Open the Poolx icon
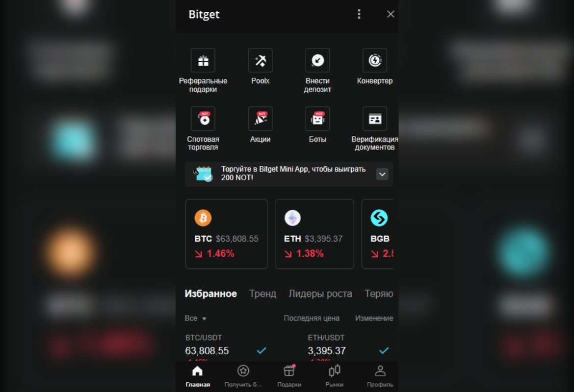Image resolution: width=574 pixels, height=392 pixels. coord(260,60)
